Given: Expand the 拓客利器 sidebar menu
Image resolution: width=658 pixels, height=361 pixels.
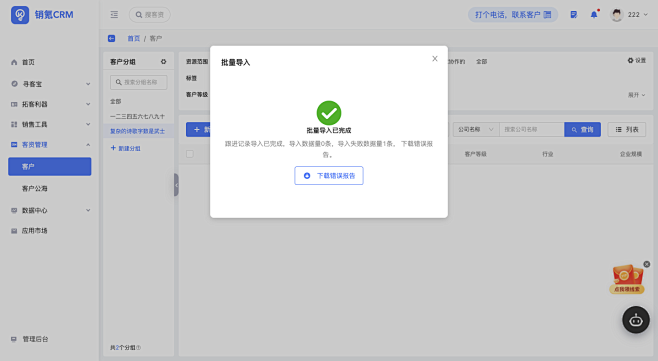Looking at the screenshot, I should coord(50,104).
